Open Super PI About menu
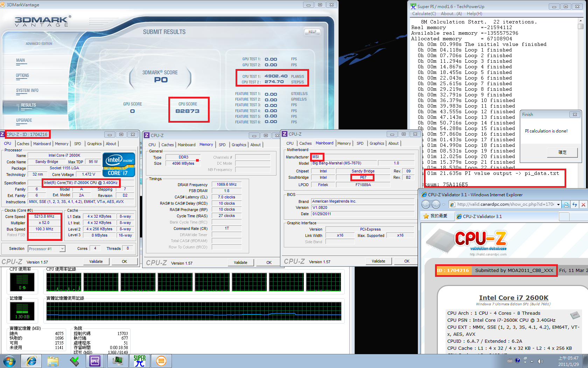This screenshot has width=588, height=368. click(x=451, y=14)
